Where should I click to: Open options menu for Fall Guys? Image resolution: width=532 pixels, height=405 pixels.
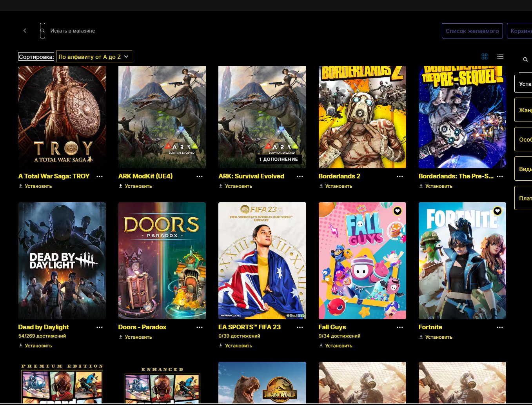(x=400, y=327)
